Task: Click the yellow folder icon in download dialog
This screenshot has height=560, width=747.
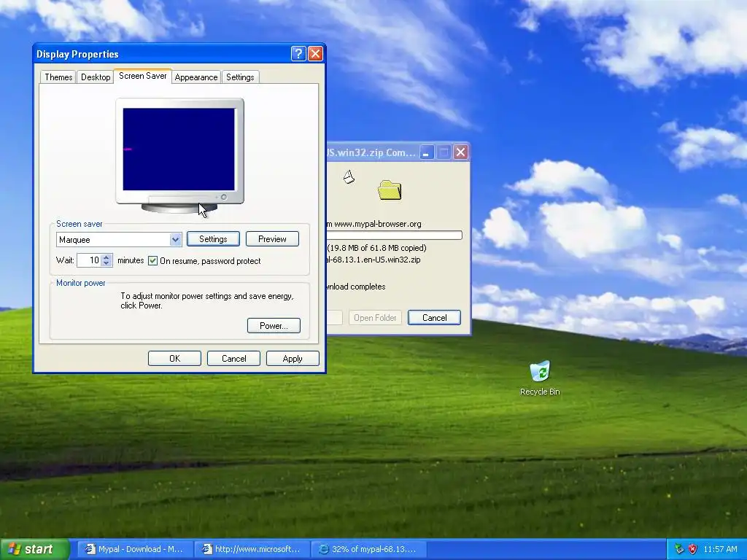Action: 390,190
